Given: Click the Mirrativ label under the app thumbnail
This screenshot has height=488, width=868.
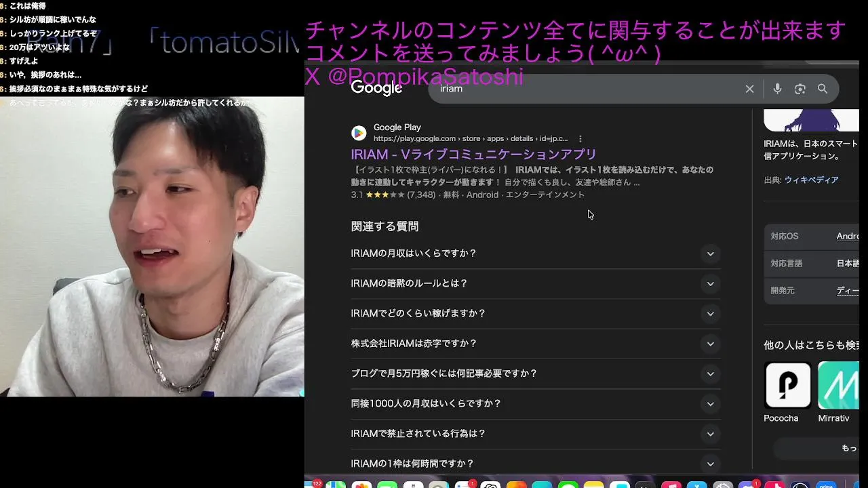Looking at the screenshot, I should 833,418.
